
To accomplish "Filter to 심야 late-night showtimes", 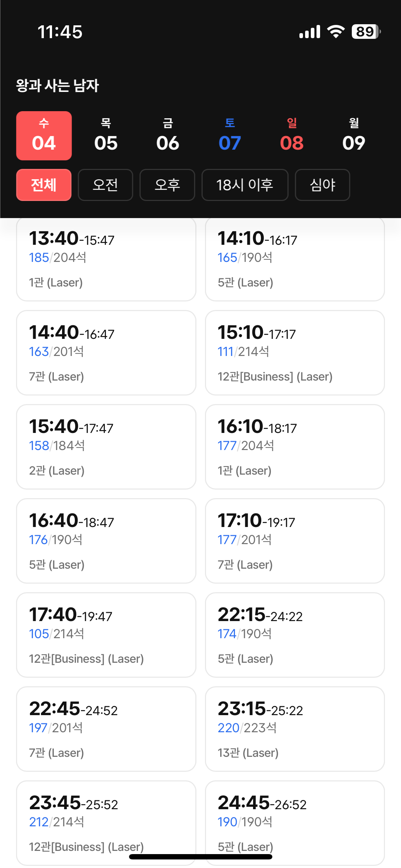I will [322, 185].
